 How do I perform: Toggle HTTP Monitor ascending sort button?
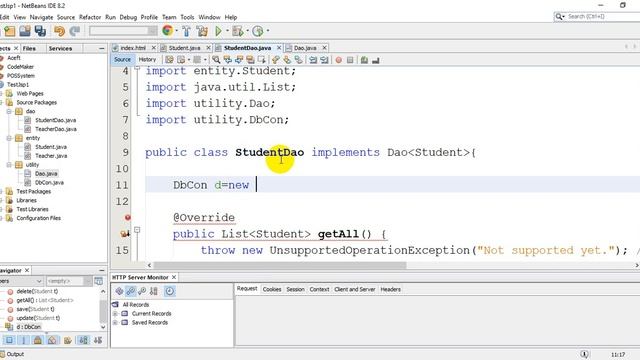point(142,291)
